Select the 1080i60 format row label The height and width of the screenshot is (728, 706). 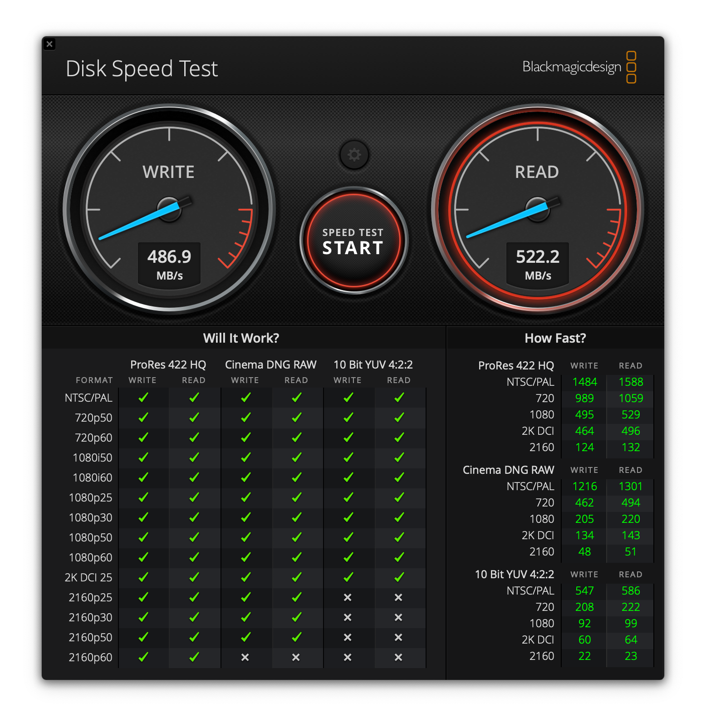tap(93, 477)
